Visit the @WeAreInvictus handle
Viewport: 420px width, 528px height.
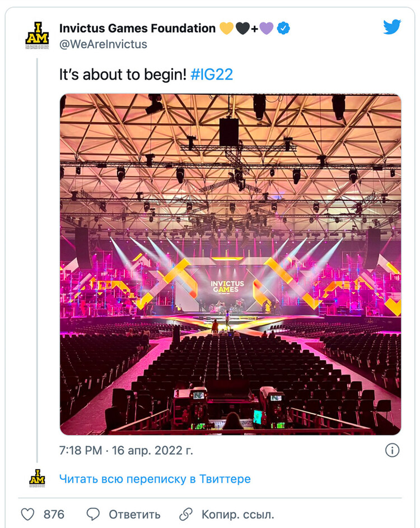coord(103,44)
